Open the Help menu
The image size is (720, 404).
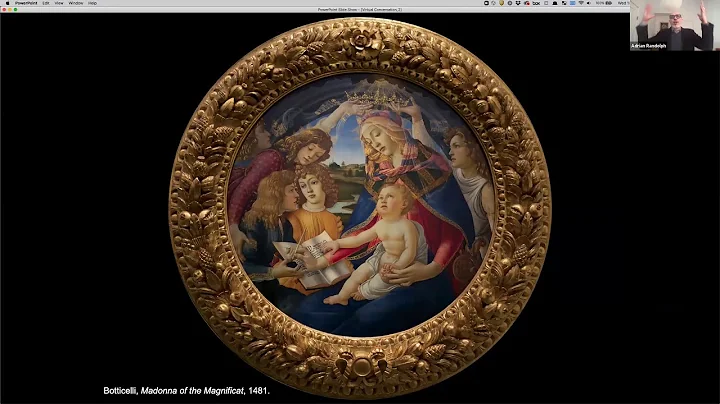pos(92,3)
